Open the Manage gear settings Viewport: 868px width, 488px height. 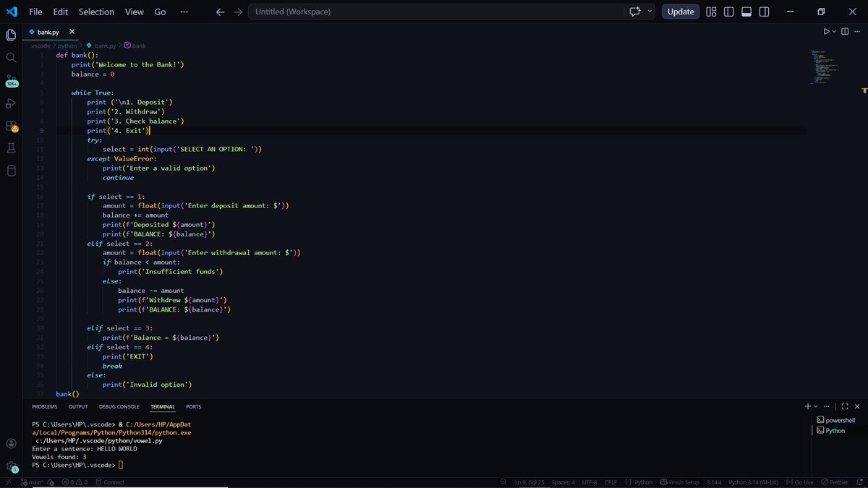pyautogui.click(x=11, y=466)
